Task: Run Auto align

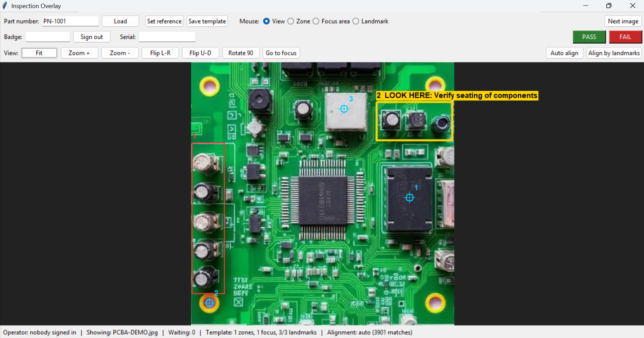Action: point(564,53)
